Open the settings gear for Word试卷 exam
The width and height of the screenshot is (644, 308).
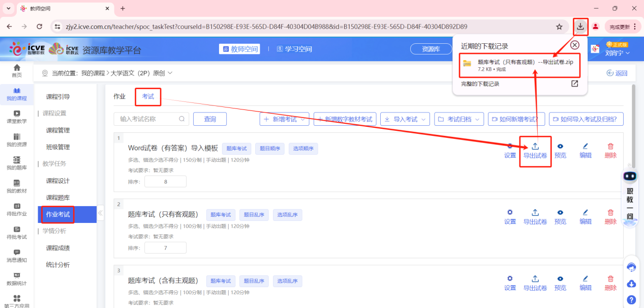point(510,148)
